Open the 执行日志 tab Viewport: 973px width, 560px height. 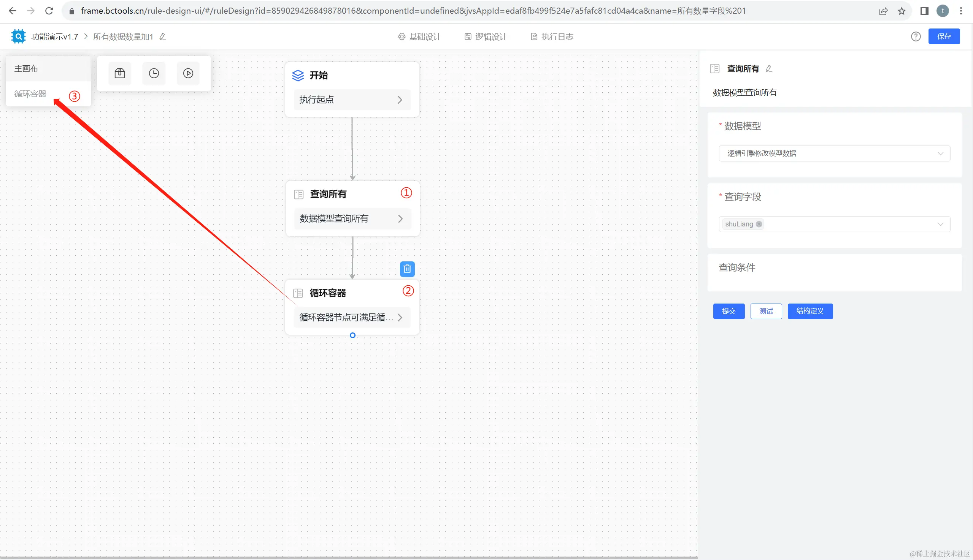pos(552,36)
